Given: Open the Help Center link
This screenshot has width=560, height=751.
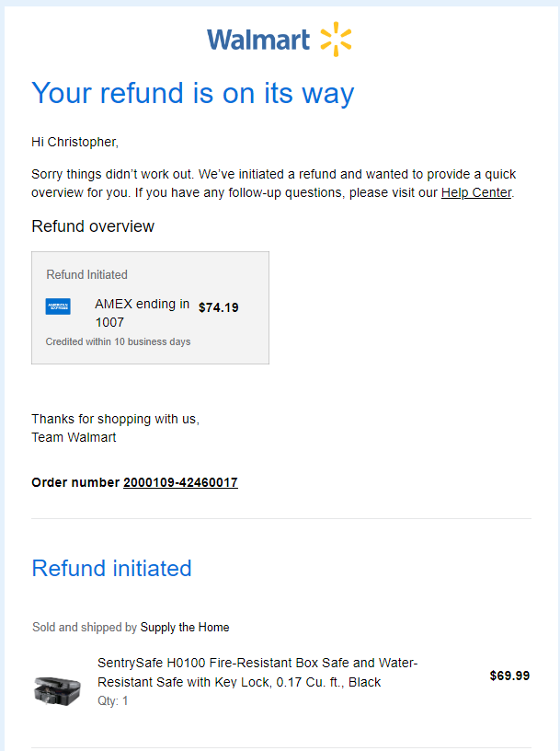Looking at the screenshot, I should coord(476,192).
